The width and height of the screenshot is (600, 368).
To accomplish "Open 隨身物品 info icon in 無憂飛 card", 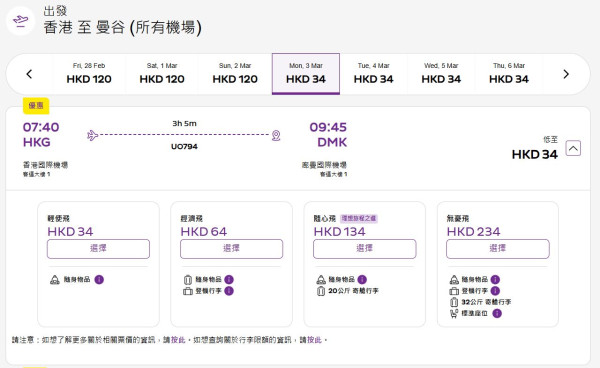I will [x=495, y=280].
